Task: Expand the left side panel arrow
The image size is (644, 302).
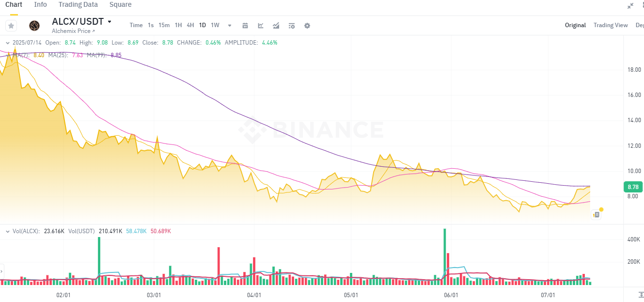Action: coord(1,271)
